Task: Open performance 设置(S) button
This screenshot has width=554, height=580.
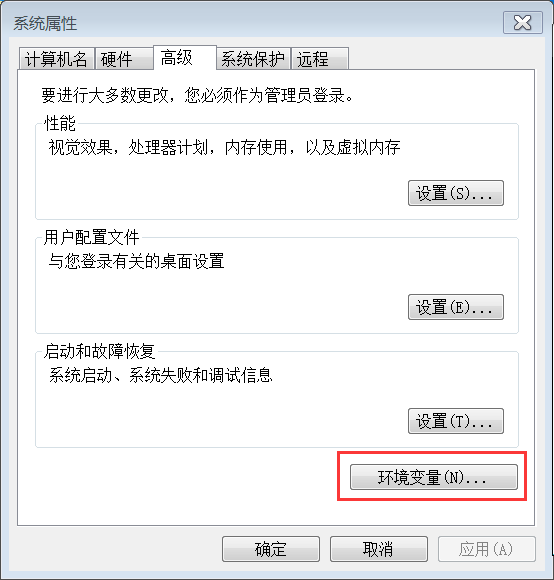Action: [x=456, y=193]
